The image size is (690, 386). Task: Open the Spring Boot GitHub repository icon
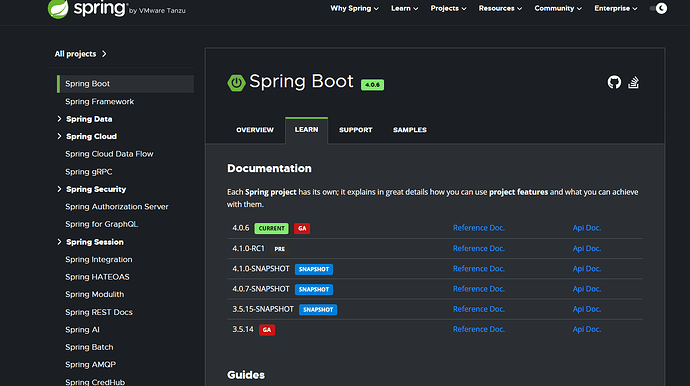pyautogui.click(x=614, y=82)
